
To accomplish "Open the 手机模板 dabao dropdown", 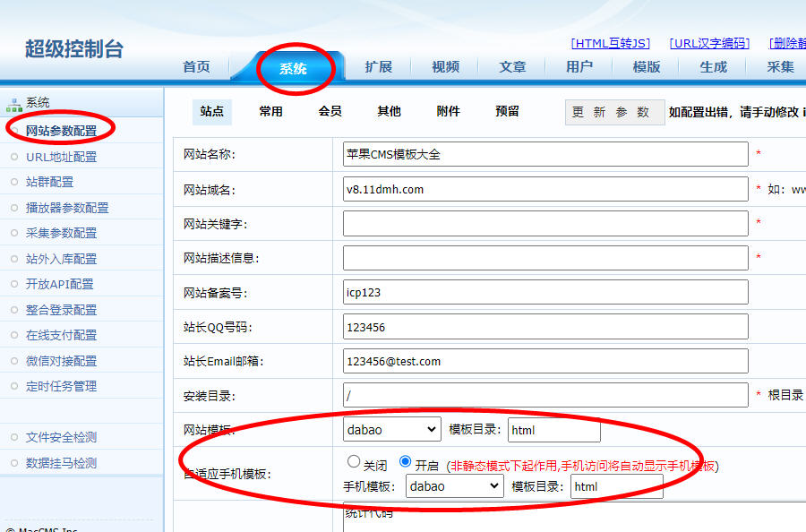I will [455, 486].
